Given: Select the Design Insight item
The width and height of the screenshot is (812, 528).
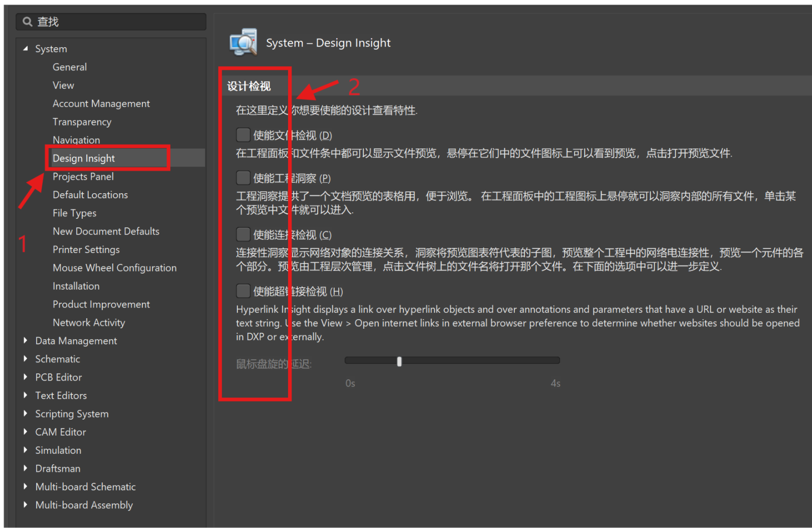Looking at the screenshot, I should (x=84, y=158).
